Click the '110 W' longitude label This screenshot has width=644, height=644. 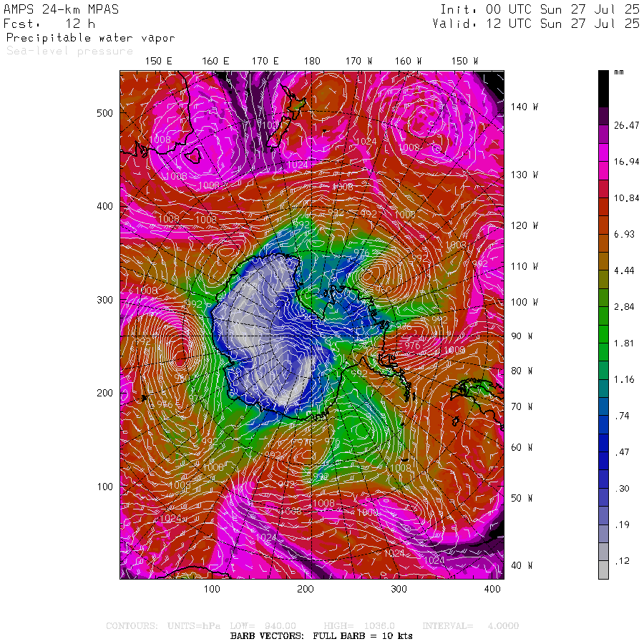(525, 267)
